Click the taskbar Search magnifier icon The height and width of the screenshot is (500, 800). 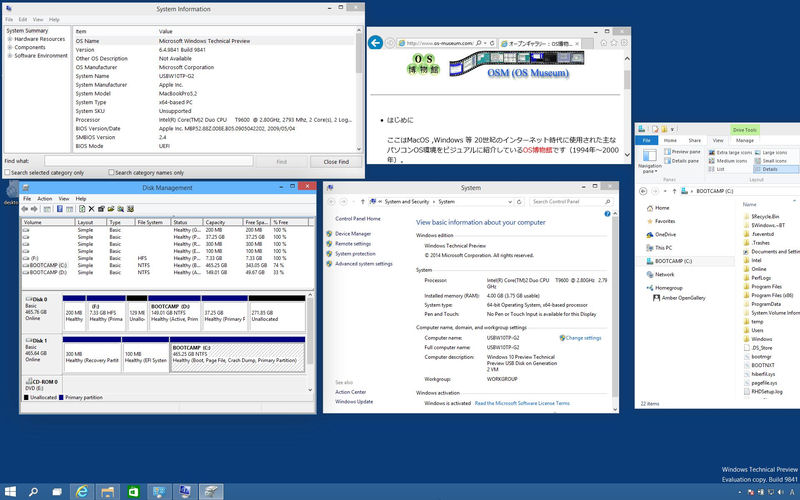coord(33,491)
